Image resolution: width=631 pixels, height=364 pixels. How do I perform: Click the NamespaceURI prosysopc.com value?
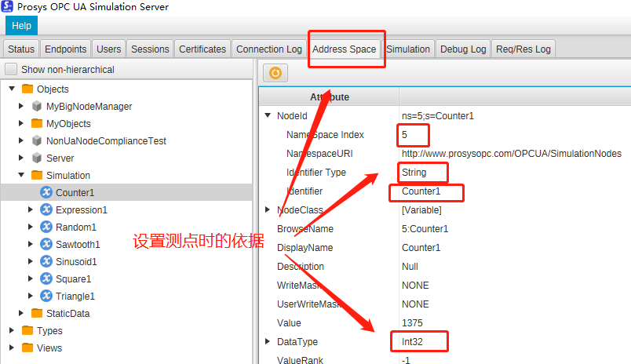(512, 153)
